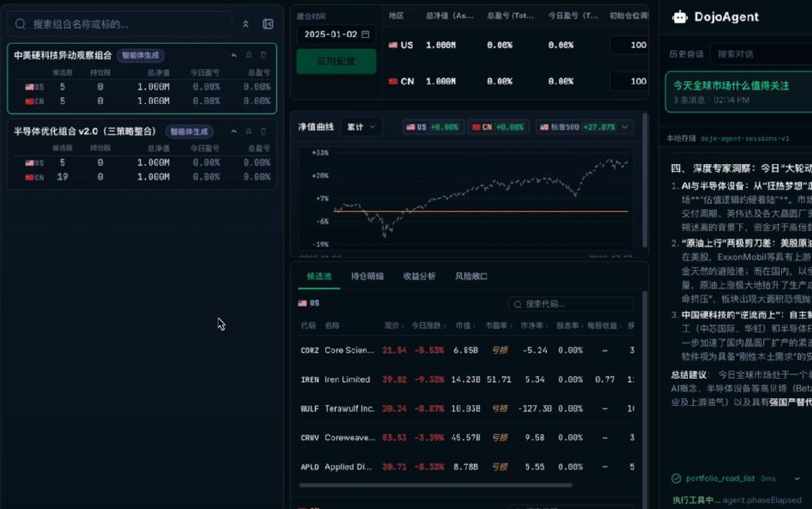This screenshot has width=812, height=509.
Task: Collapse the 中美硬科技异动观察组合 card
Action: 233,55
